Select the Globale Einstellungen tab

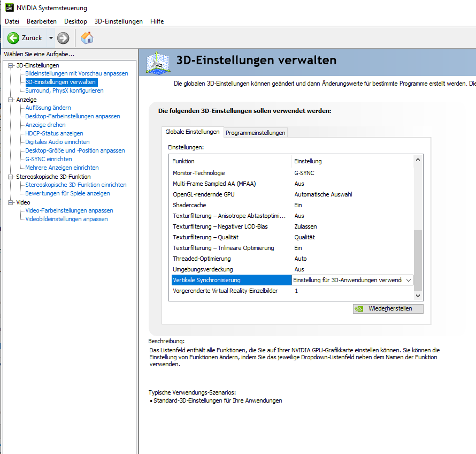tap(193, 132)
